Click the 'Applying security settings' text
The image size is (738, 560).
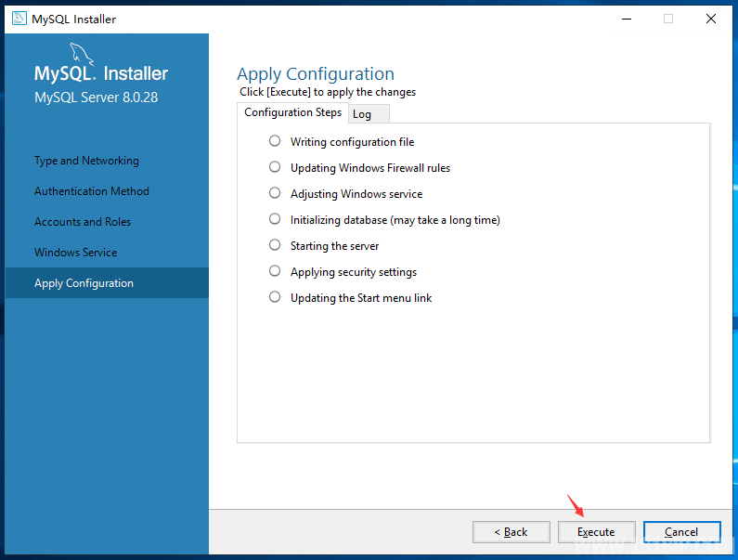click(x=354, y=272)
